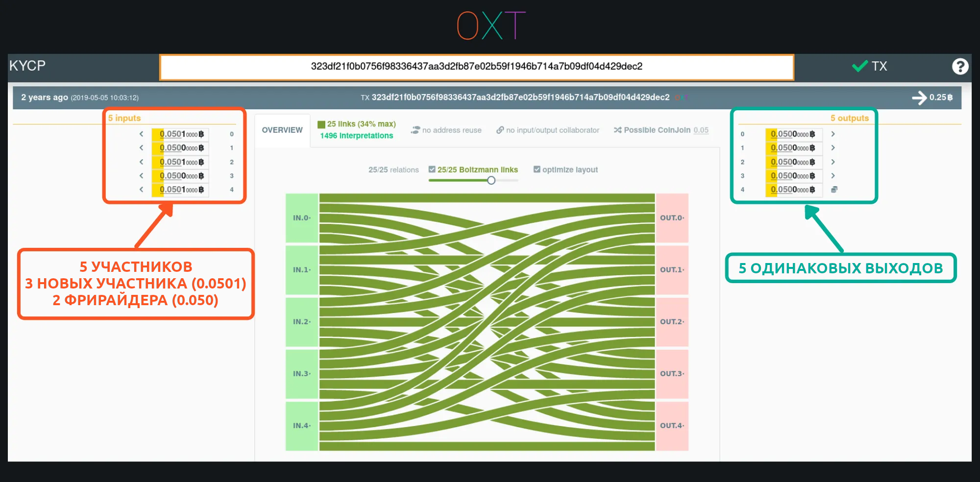Expand input 3 using left chevron
Viewport: 980px width, 482px height.
coord(141,176)
